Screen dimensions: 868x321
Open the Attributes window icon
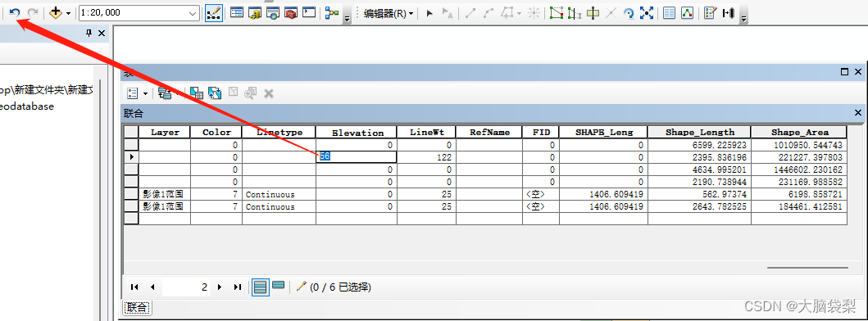(x=670, y=13)
